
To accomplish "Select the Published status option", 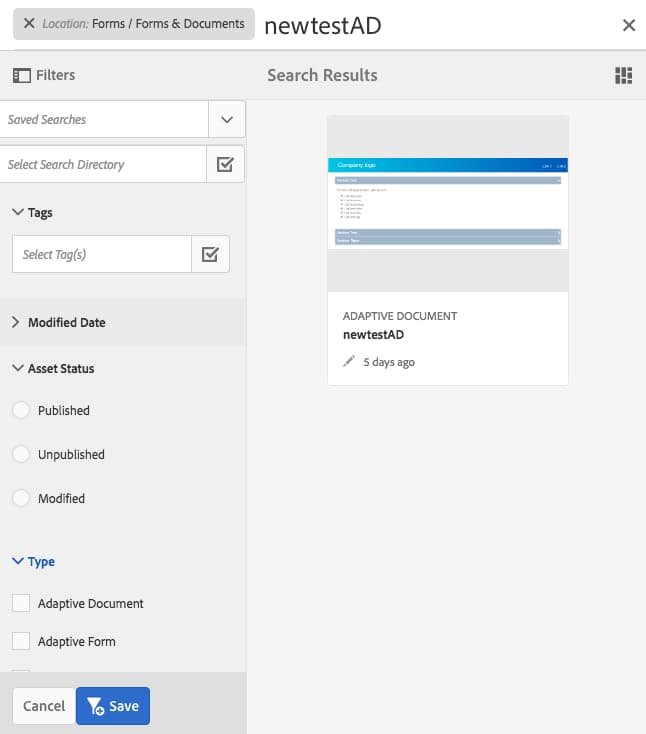I will 21,410.
